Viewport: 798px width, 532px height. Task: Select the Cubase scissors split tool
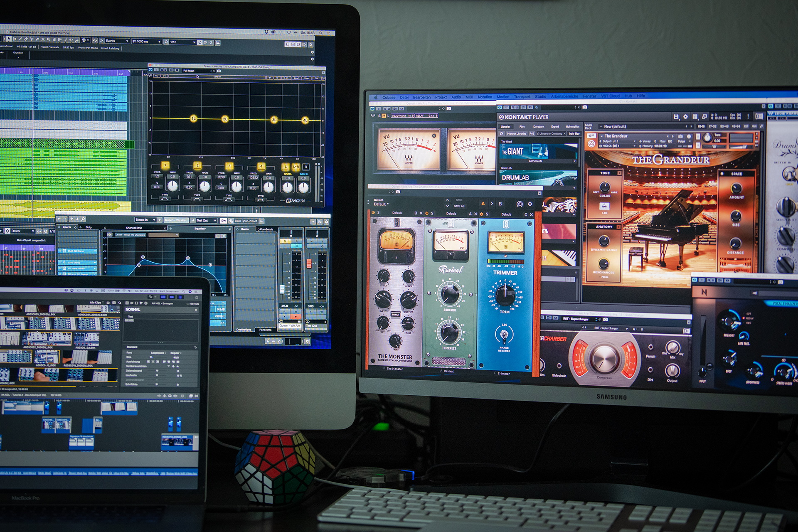[31, 39]
